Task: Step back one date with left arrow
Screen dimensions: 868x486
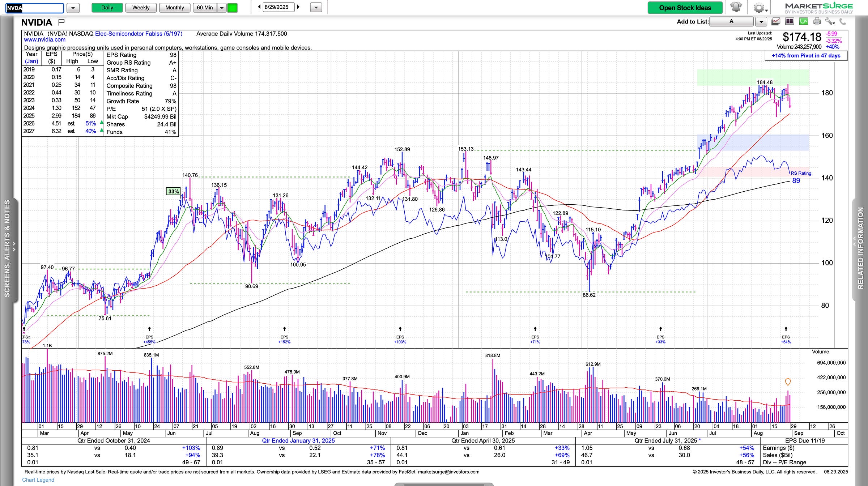Action: 259,7
